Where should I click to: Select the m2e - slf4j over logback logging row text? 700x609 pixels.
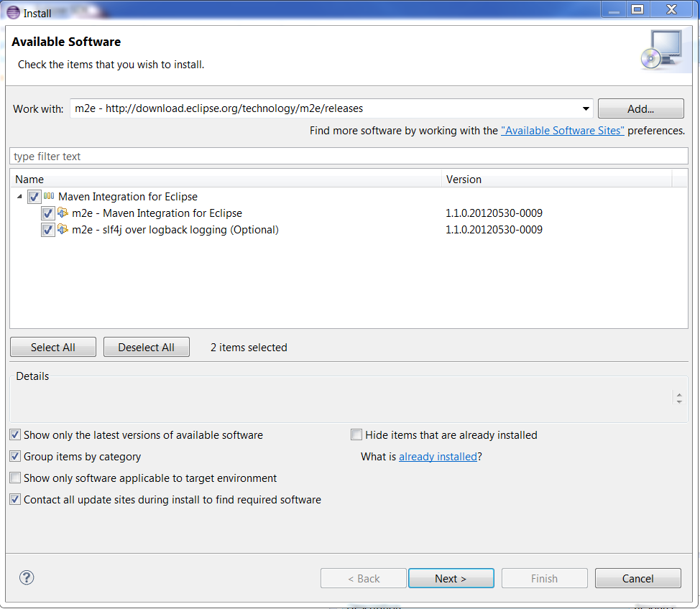tap(175, 230)
